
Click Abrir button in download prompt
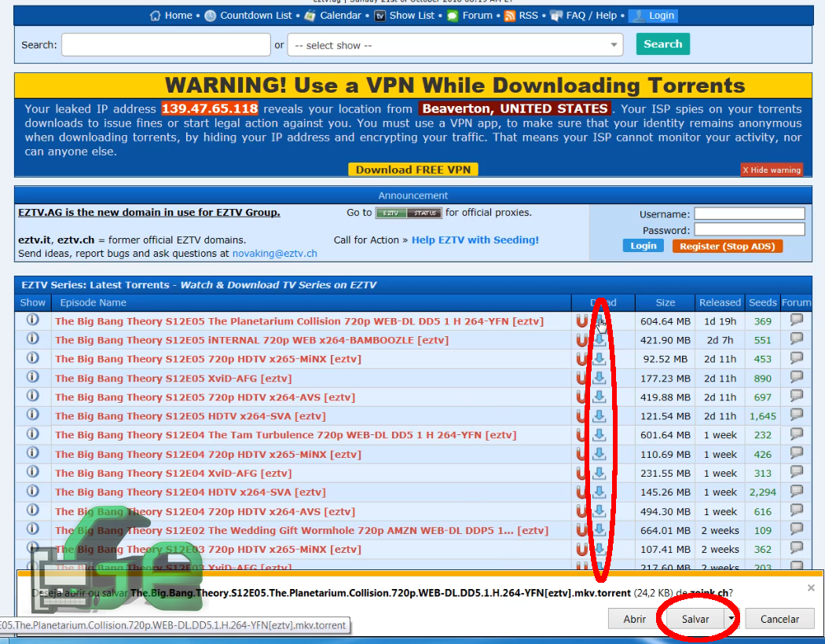634,619
